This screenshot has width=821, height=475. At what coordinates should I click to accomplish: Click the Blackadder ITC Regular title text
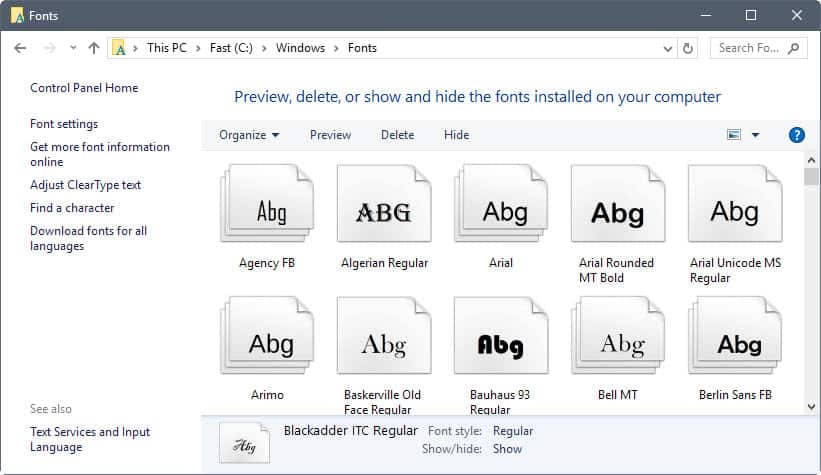coord(351,430)
